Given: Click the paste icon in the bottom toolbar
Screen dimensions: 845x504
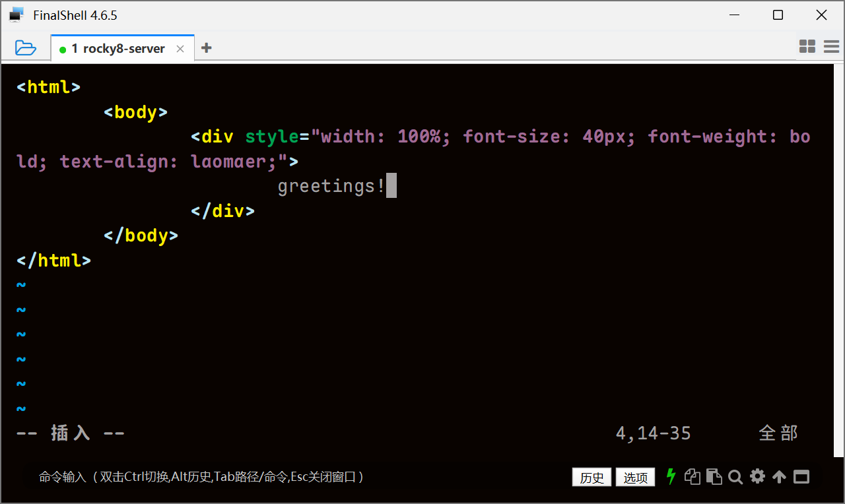Looking at the screenshot, I should 714,476.
